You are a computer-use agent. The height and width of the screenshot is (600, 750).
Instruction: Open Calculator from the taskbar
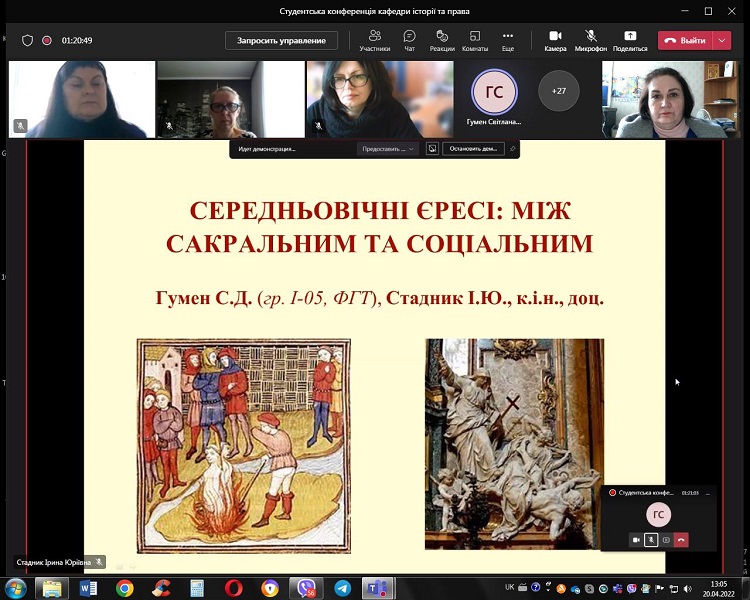tap(197, 588)
